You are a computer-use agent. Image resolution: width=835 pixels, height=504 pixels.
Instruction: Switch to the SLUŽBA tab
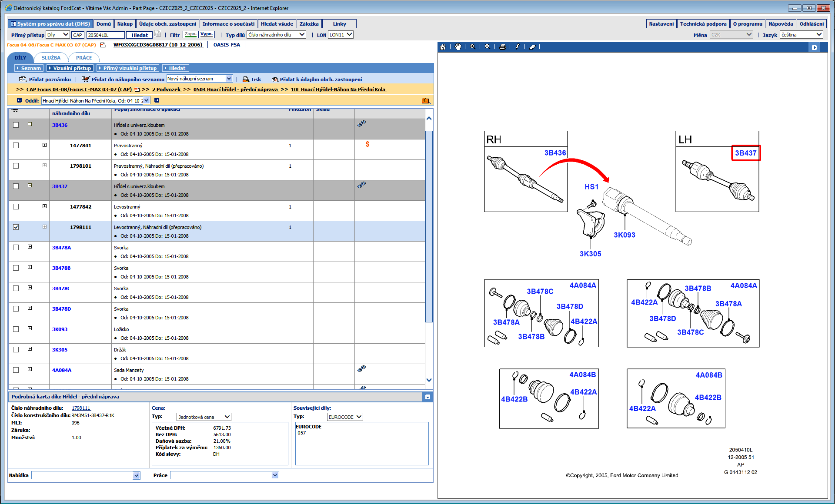(x=51, y=58)
